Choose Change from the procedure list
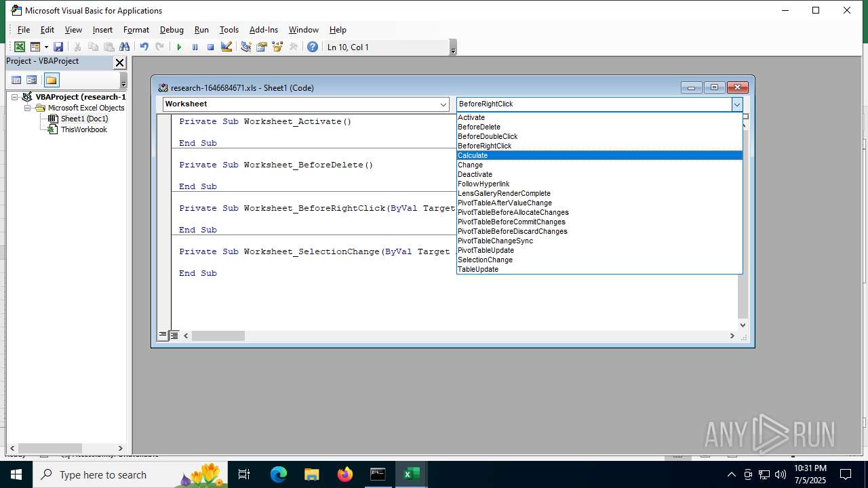Viewport: 868px width, 488px height. [x=599, y=165]
